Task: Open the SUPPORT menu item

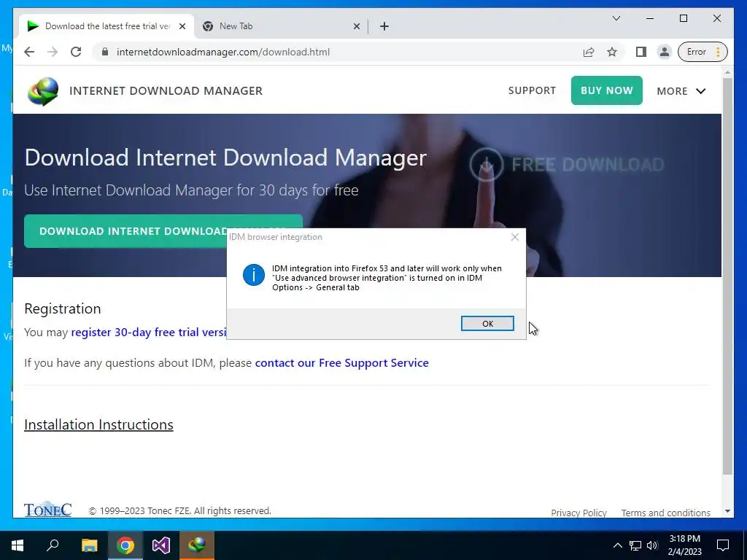Action: [532, 90]
